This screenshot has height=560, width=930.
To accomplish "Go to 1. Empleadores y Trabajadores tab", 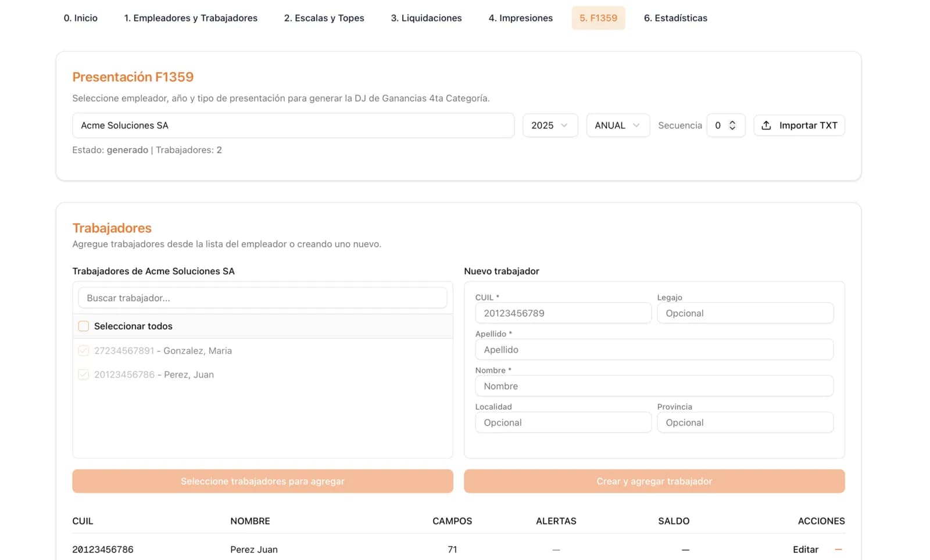I will [191, 18].
